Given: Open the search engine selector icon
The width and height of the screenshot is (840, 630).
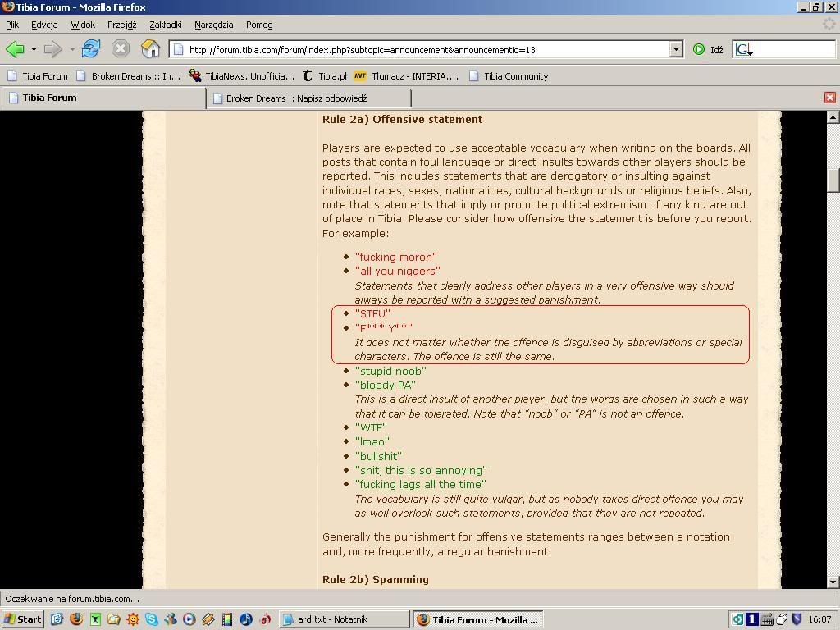Looking at the screenshot, I should click(x=743, y=50).
